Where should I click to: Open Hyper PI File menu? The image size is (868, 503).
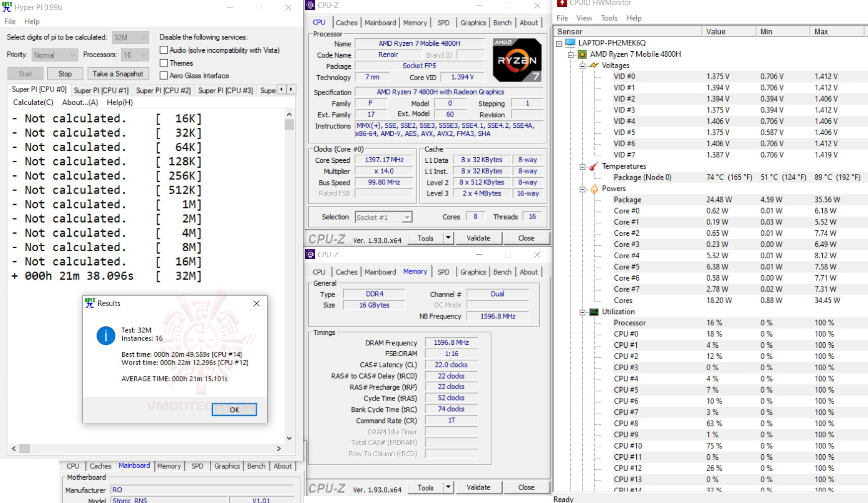coord(10,21)
